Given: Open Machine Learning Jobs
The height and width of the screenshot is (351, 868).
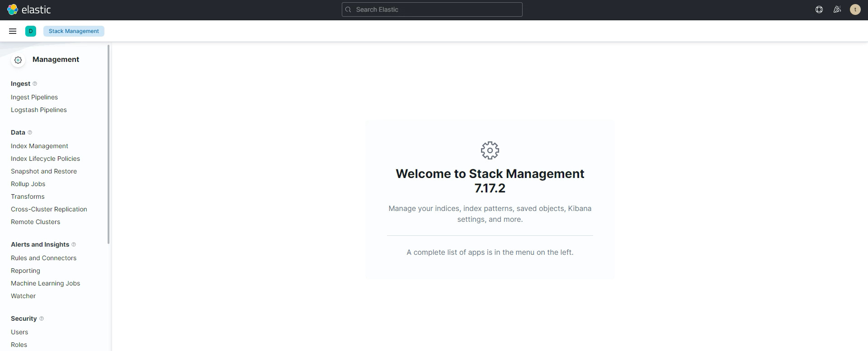Looking at the screenshot, I should [45, 283].
